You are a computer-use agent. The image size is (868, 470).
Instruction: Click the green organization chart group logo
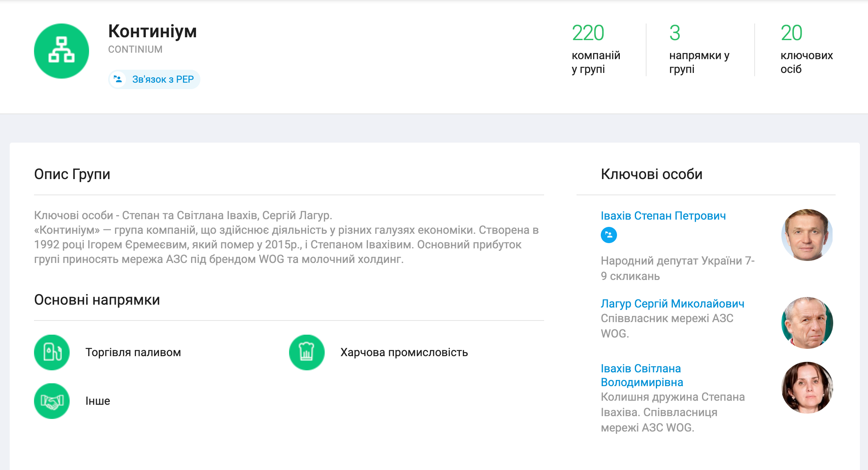point(62,51)
